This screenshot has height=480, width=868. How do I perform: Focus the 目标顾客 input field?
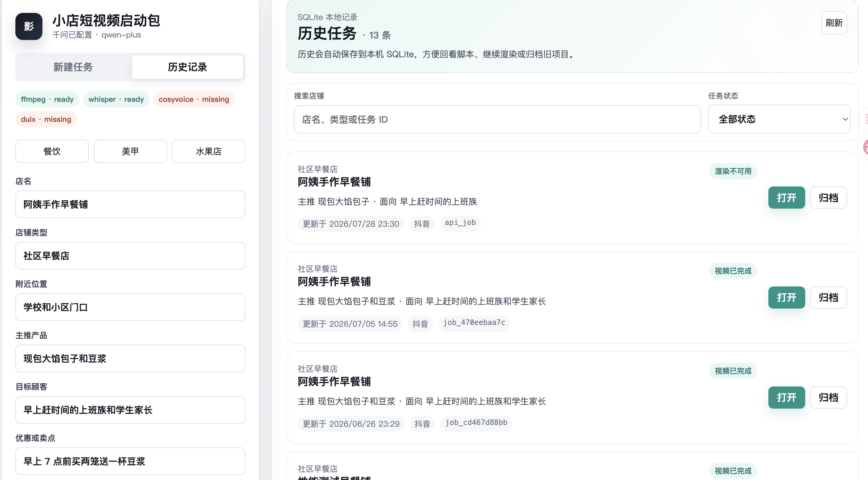tap(130, 410)
